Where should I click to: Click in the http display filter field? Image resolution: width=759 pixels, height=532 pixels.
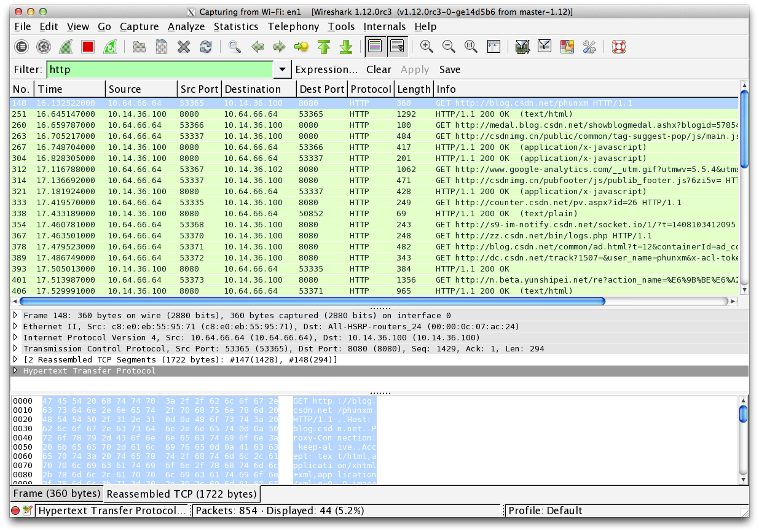160,69
